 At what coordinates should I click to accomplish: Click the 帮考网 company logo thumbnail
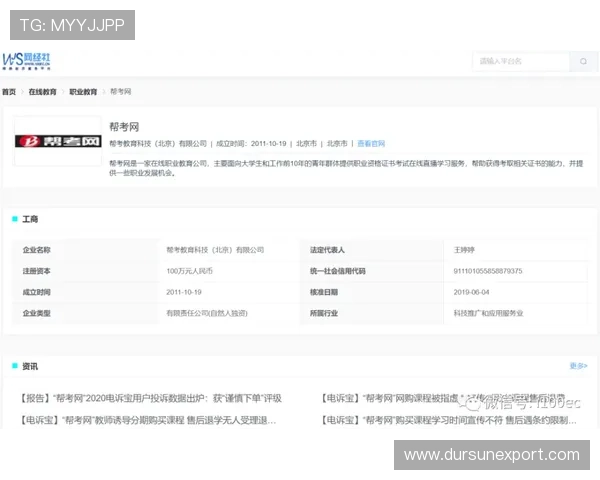(58, 141)
